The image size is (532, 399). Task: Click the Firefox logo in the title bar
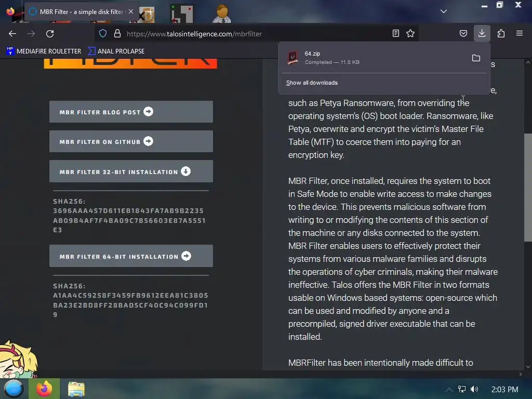10,11
